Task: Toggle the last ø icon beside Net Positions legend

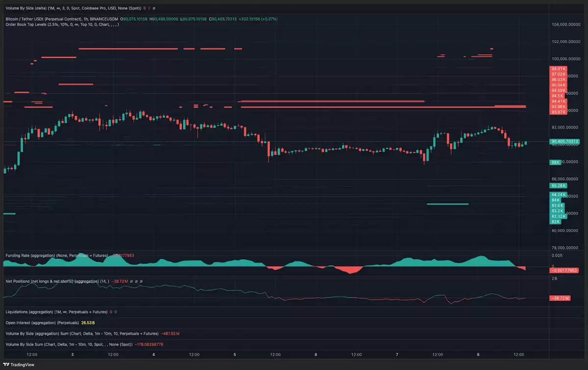Action: pyautogui.click(x=142, y=281)
